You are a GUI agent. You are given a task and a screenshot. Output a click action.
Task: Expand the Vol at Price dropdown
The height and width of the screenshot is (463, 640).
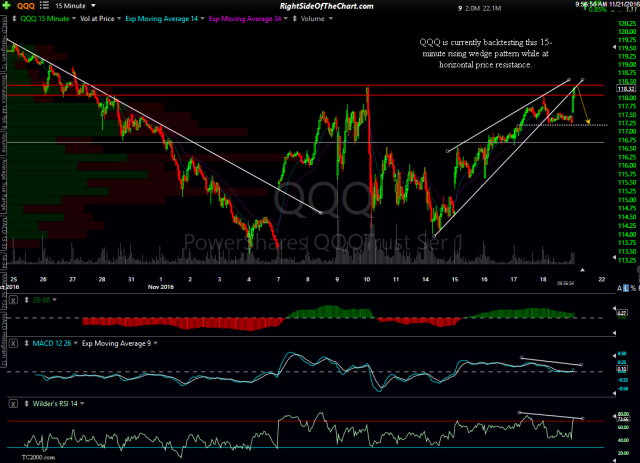pyautogui.click(x=119, y=19)
